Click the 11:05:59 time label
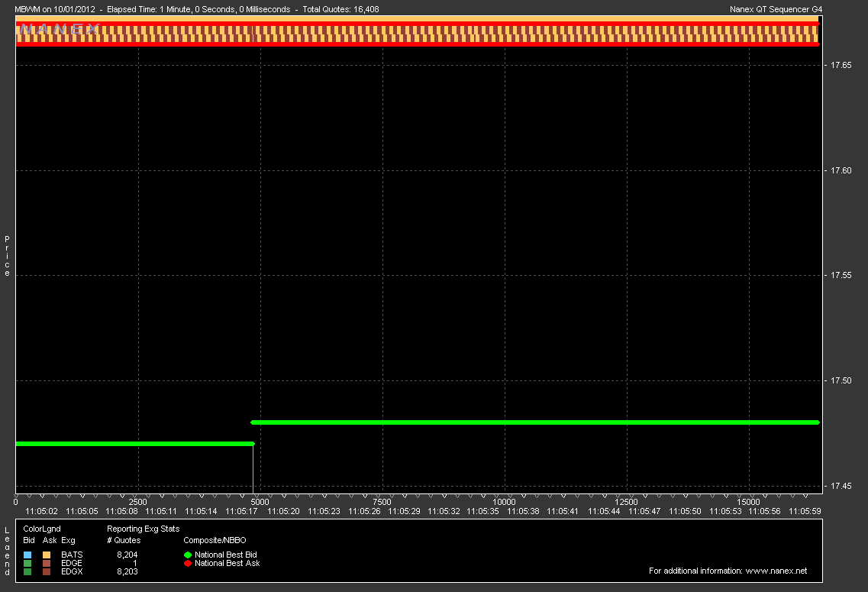 click(805, 511)
